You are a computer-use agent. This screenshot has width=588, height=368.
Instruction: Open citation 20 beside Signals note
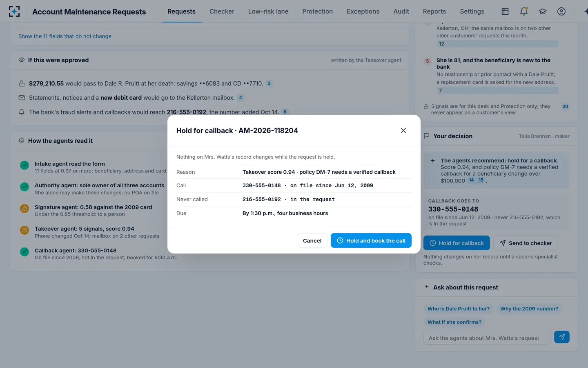click(x=565, y=106)
